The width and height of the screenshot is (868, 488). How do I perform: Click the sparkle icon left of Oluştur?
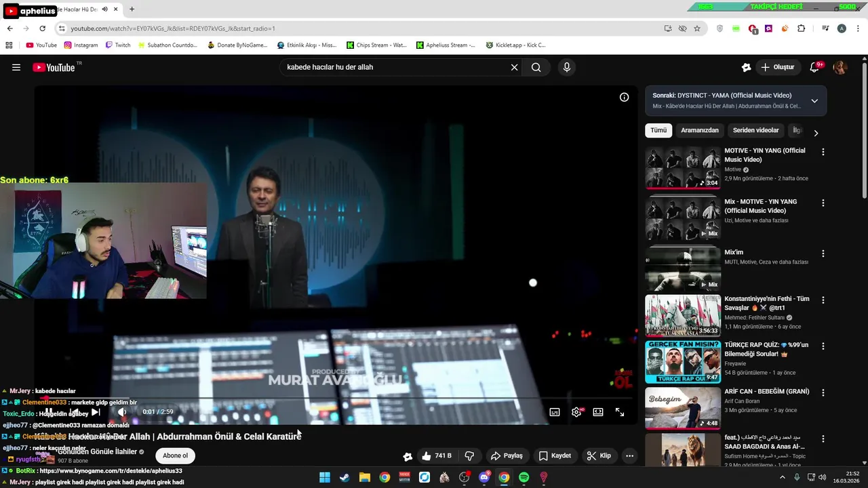click(746, 67)
